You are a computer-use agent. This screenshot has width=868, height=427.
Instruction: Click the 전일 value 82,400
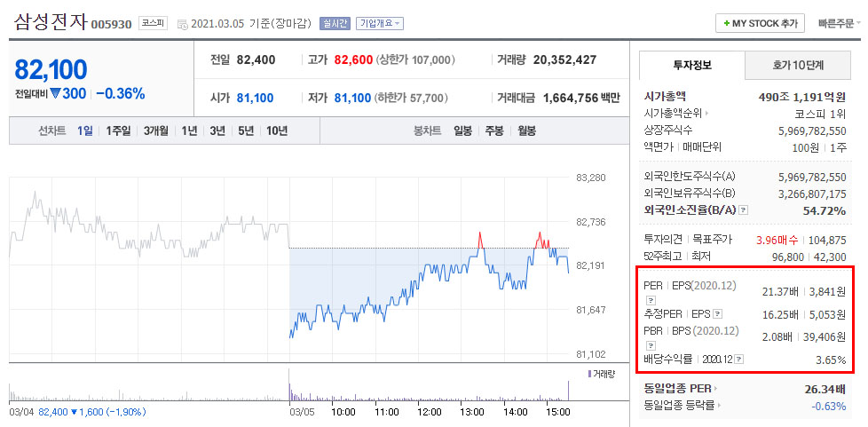tap(256, 59)
